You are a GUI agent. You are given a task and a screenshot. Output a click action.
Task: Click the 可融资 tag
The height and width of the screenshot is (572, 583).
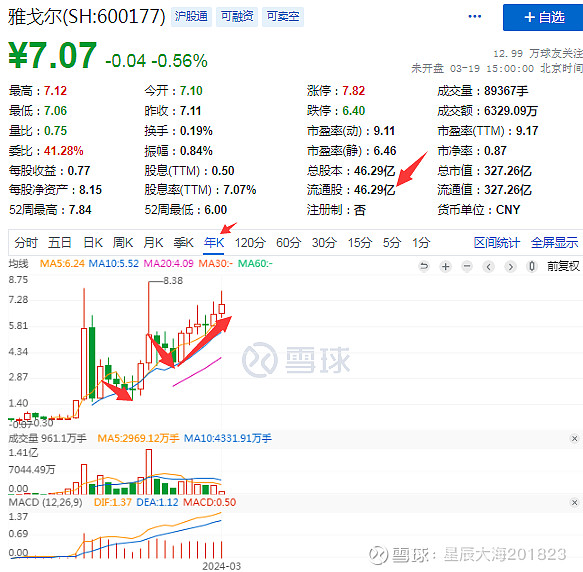click(x=237, y=16)
